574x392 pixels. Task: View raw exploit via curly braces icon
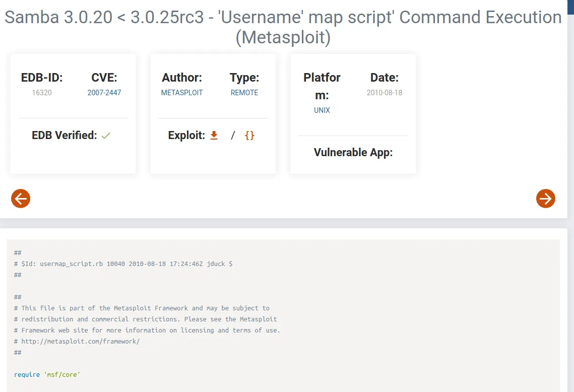point(249,136)
